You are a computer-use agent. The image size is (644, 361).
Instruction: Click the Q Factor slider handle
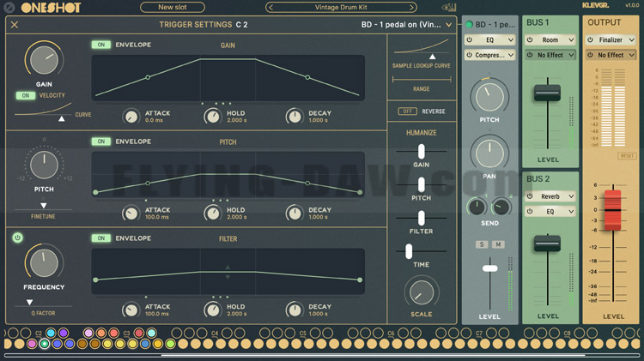(29, 303)
